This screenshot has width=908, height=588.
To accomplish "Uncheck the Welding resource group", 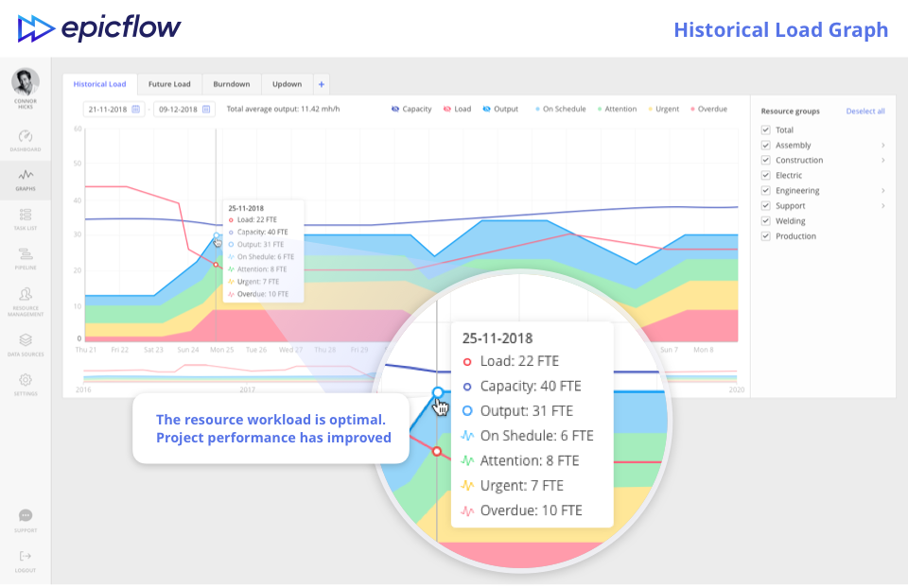I will 764,220.
